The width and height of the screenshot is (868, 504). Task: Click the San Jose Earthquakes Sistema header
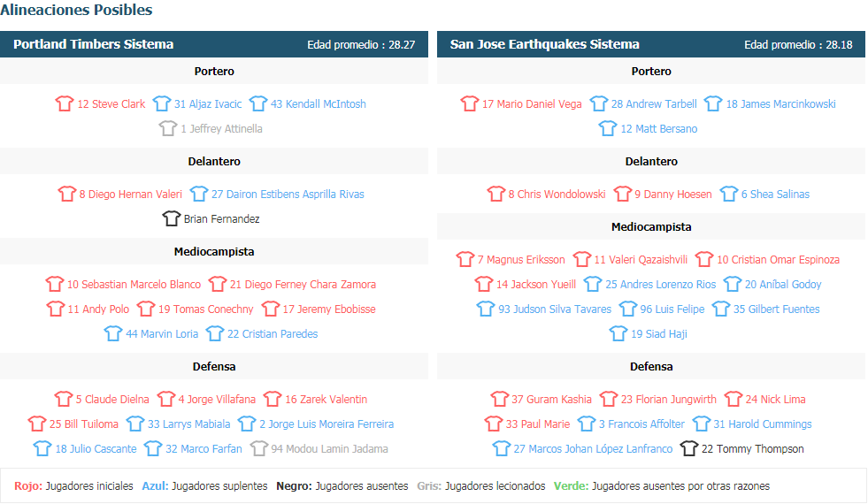(x=544, y=44)
